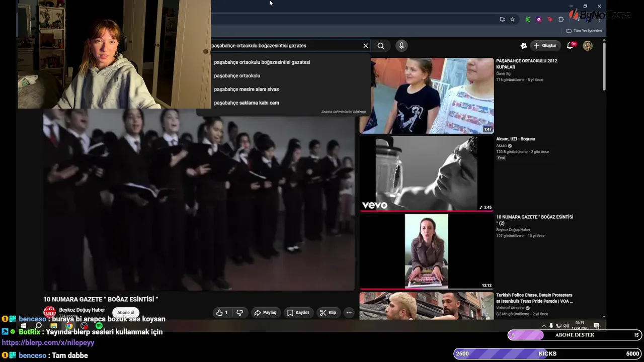
Task: Select suggestion 'paşabahçe saklama kabı cam'
Action: coord(247,103)
